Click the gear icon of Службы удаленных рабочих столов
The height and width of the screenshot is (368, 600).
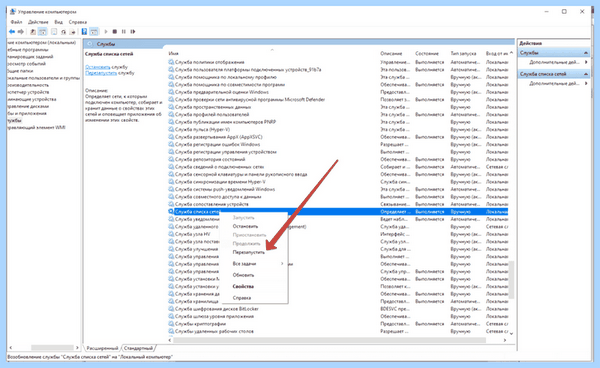click(171, 331)
